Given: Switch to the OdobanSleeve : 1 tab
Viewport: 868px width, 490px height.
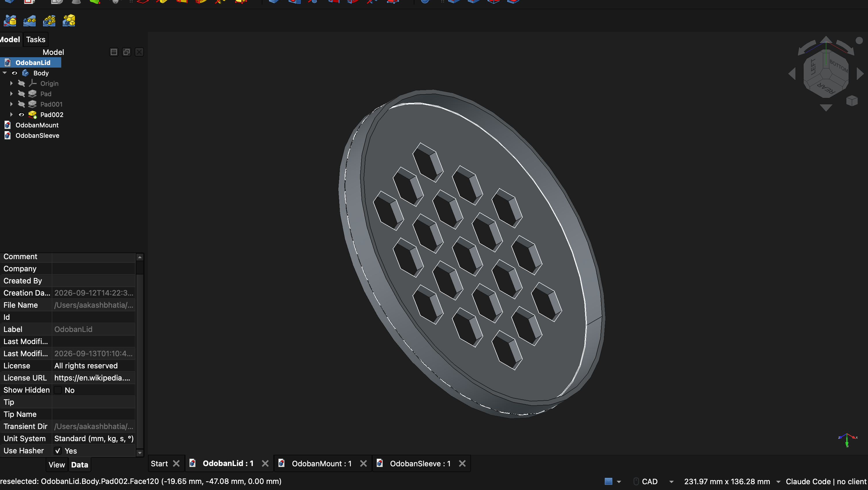Looking at the screenshot, I should [420, 464].
